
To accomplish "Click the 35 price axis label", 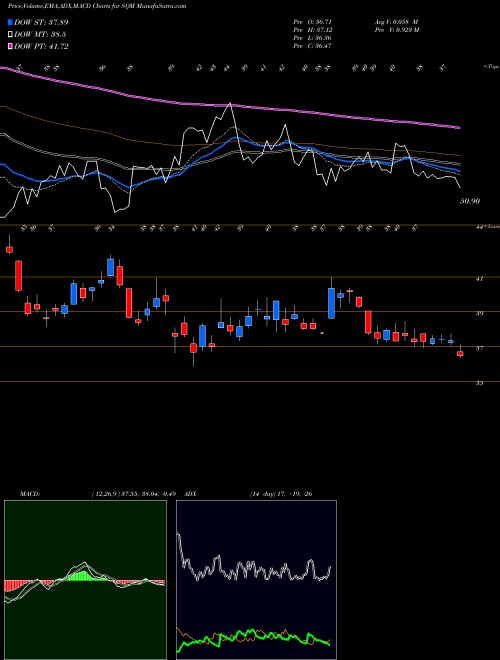I will [480, 383].
